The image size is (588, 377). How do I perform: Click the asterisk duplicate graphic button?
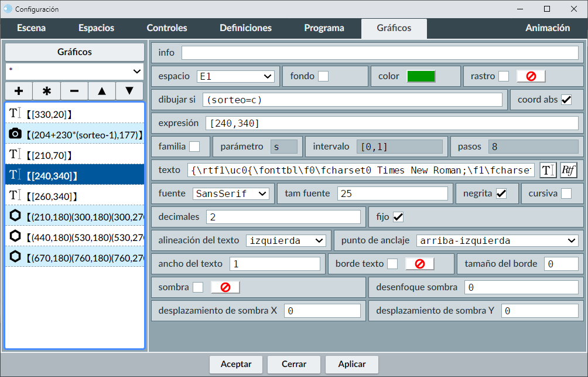click(47, 91)
